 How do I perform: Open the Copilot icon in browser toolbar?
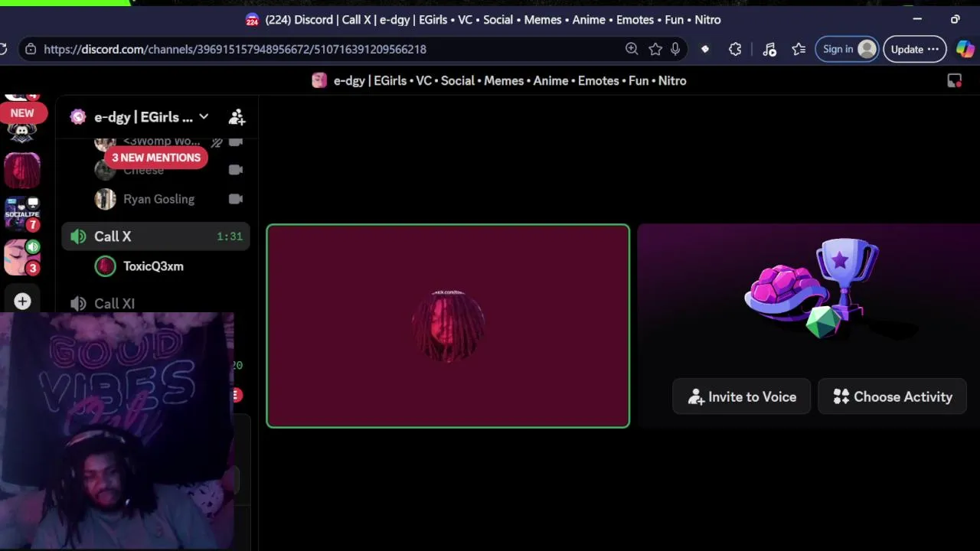(965, 49)
